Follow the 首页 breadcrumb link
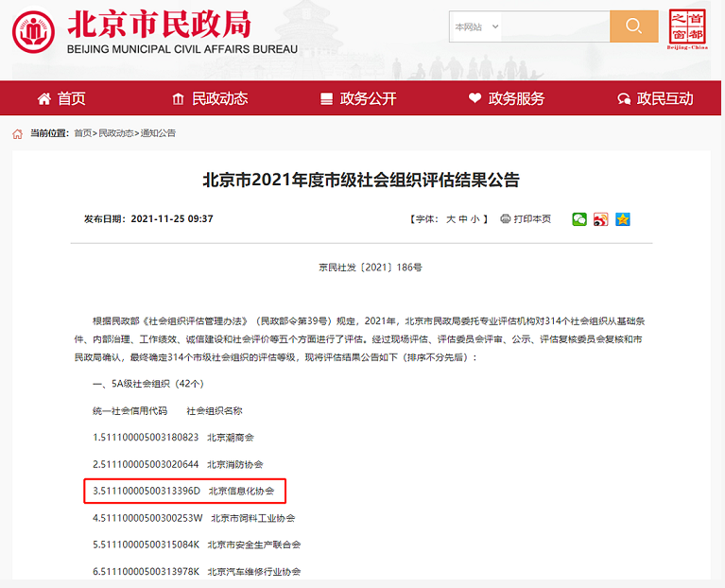Screen dimensions: 725x588 tap(83, 133)
